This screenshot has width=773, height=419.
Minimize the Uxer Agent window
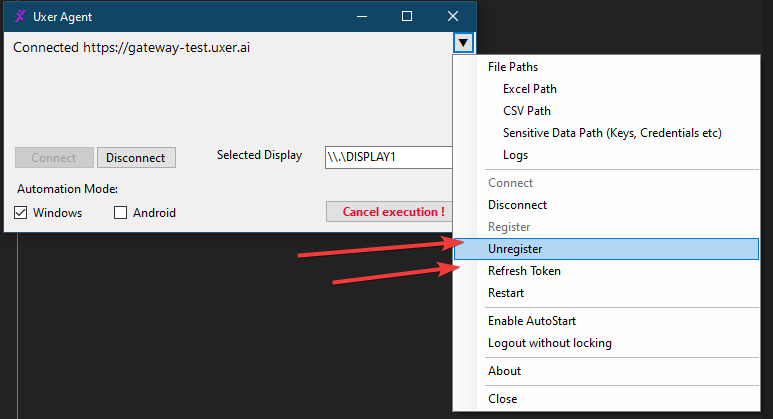[x=362, y=16]
